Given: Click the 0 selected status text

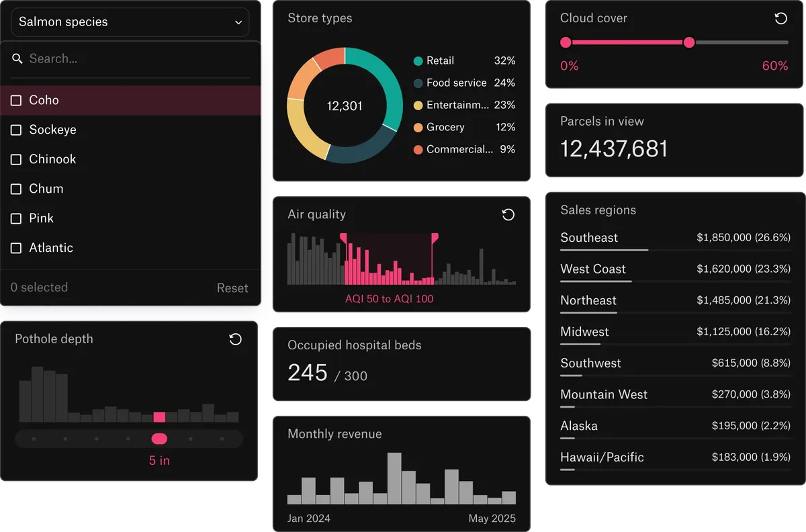Looking at the screenshot, I should (x=39, y=287).
